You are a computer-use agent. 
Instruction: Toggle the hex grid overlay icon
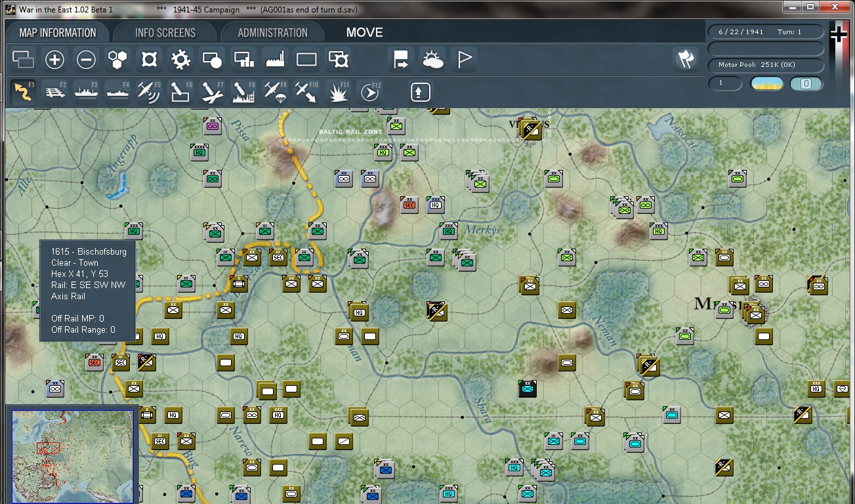[x=117, y=60]
